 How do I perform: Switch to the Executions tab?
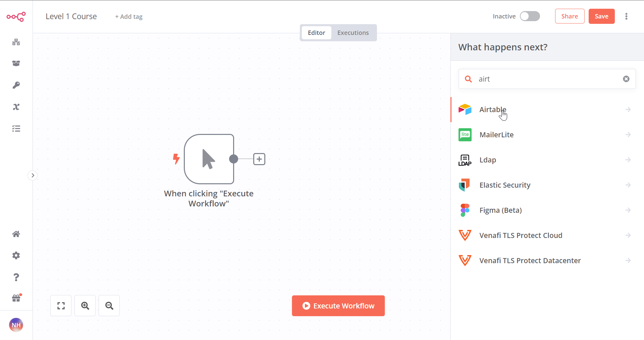(x=353, y=33)
